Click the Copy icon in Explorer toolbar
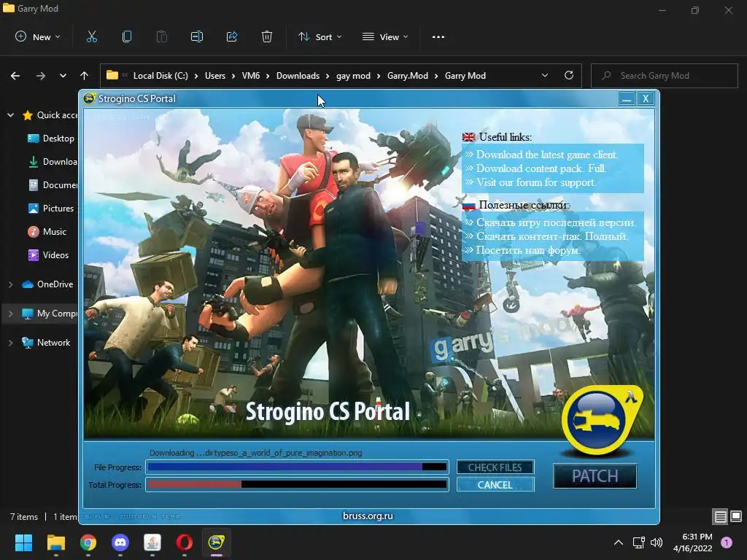Screen dimensions: 747x560 pyautogui.click(x=127, y=36)
